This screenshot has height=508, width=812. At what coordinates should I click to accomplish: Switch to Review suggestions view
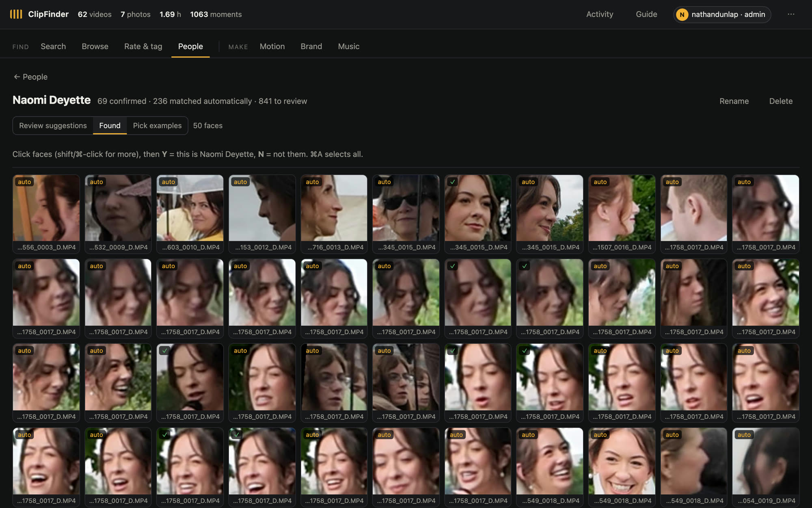point(53,126)
